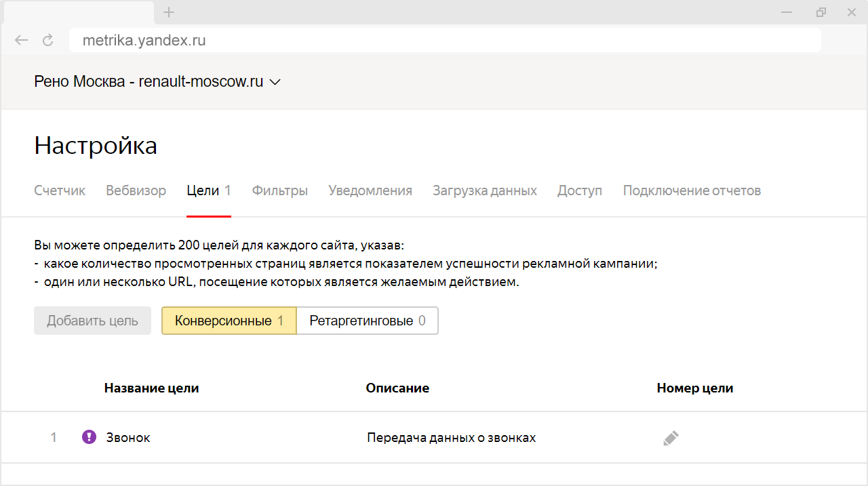Click the Передача данных о звонках description
Image resolution: width=868 pixels, height=486 pixels.
point(452,437)
